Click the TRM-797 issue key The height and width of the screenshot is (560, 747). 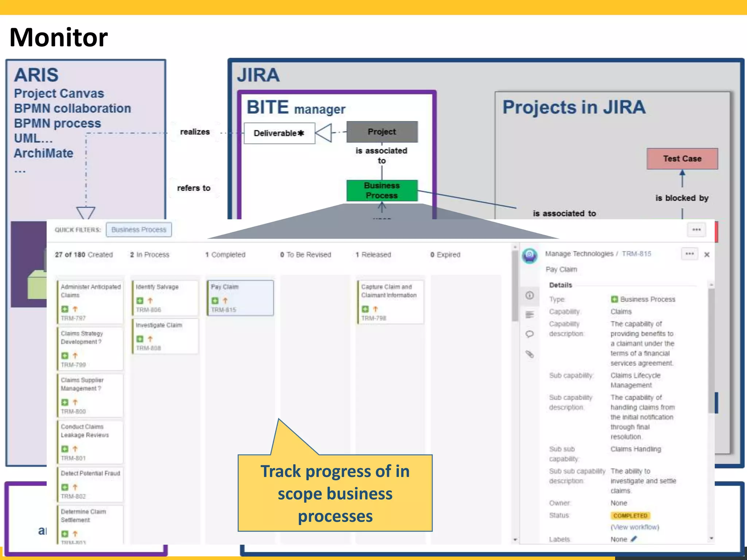point(73,318)
